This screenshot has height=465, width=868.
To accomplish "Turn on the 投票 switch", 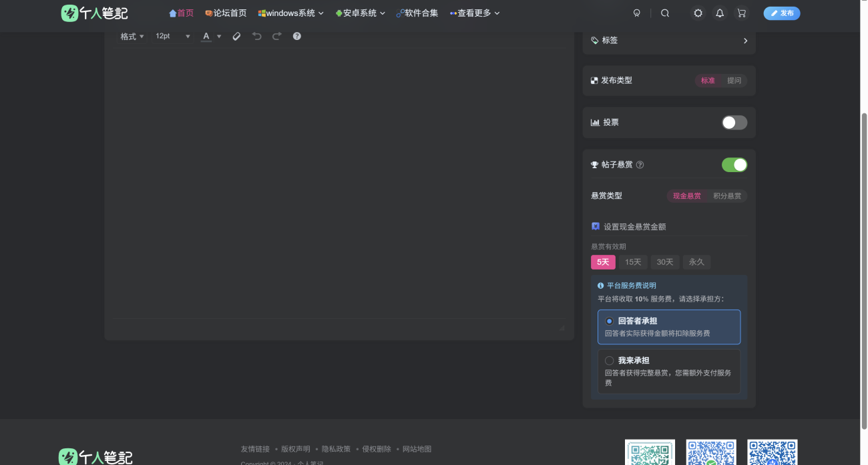I will [734, 122].
